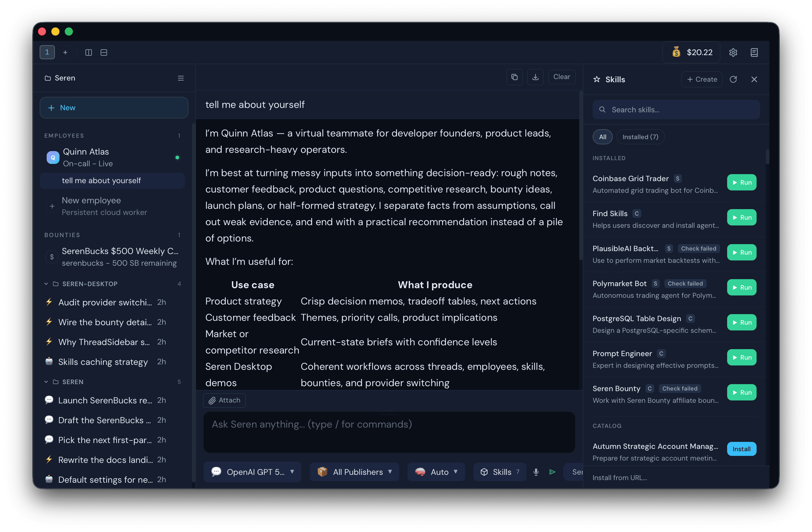Close the Skills panel

pyautogui.click(x=754, y=79)
